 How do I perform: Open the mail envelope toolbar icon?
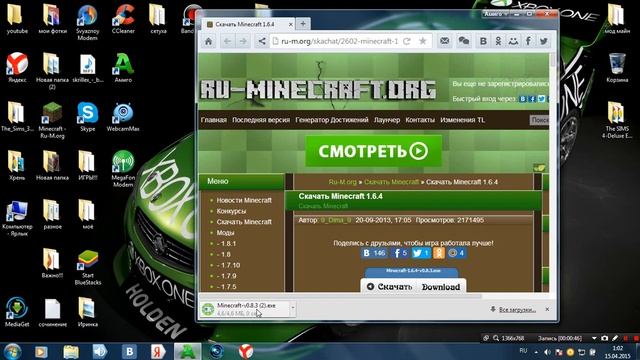click(444, 41)
